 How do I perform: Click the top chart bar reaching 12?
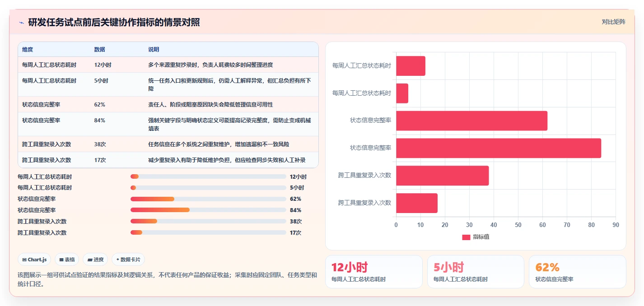pos(411,66)
